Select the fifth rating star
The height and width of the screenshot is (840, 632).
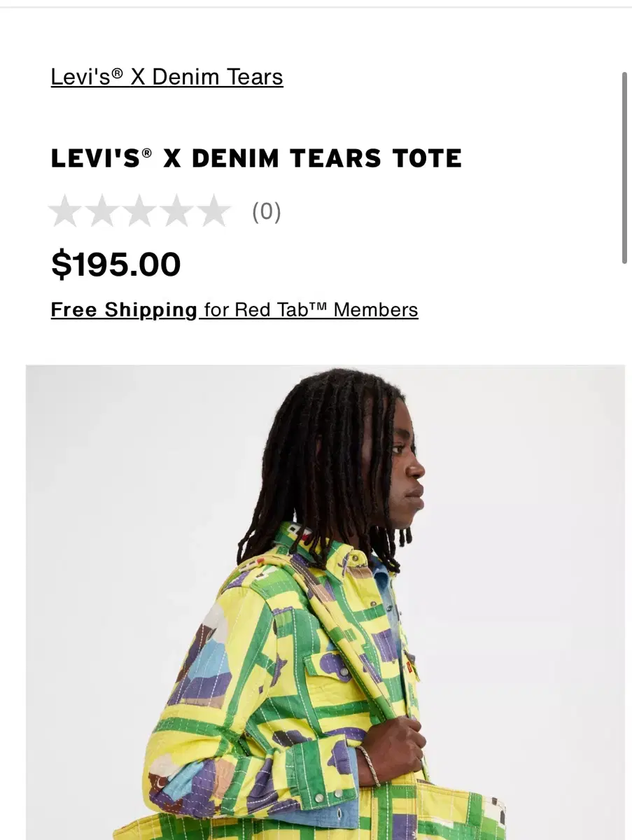[214, 211]
